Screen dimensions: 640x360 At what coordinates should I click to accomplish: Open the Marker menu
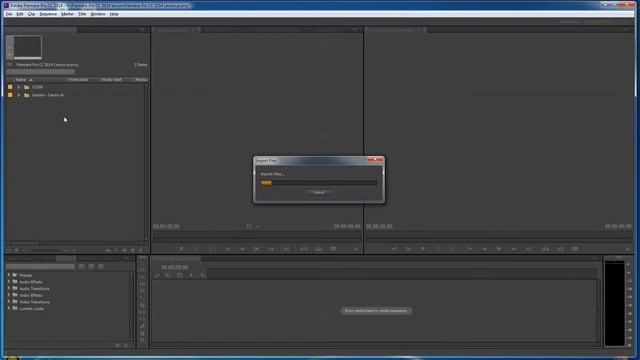pyautogui.click(x=67, y=14)
